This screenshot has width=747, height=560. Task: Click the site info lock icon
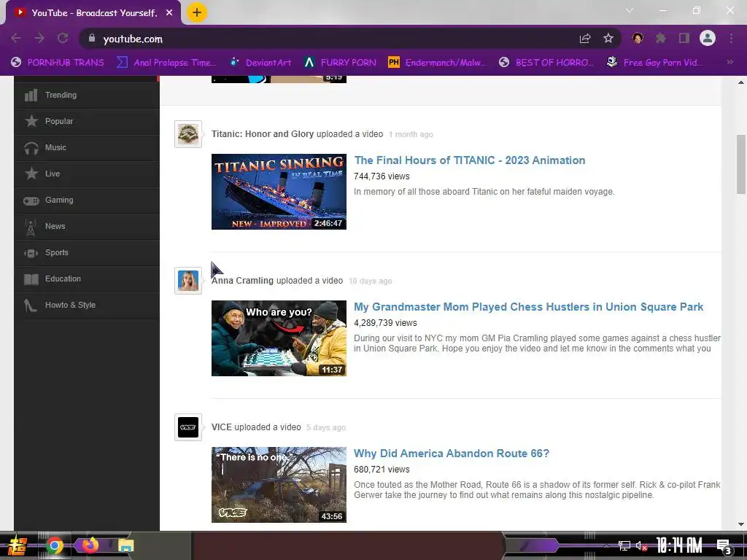(x=91, y=38)
